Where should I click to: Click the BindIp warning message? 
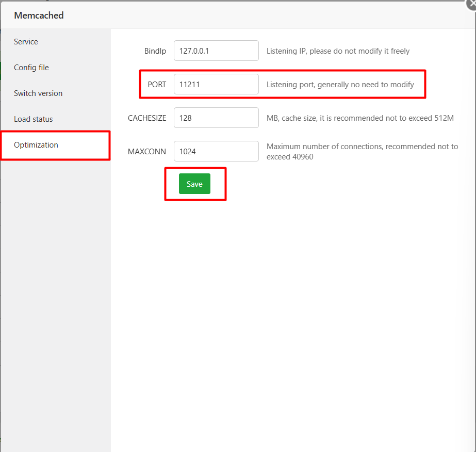[x=338, y=51]
